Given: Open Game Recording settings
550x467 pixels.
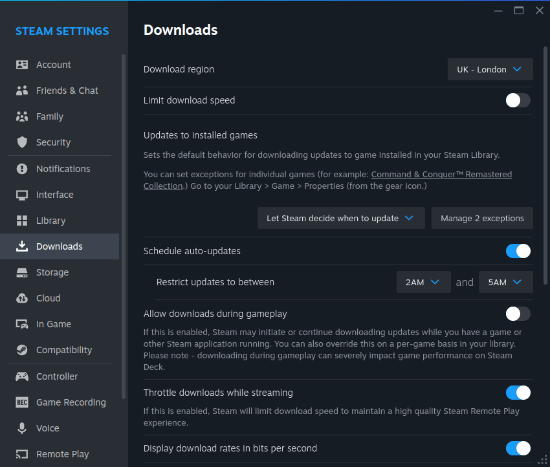Looking at the screenshot, I should click(x=60, y=402).
